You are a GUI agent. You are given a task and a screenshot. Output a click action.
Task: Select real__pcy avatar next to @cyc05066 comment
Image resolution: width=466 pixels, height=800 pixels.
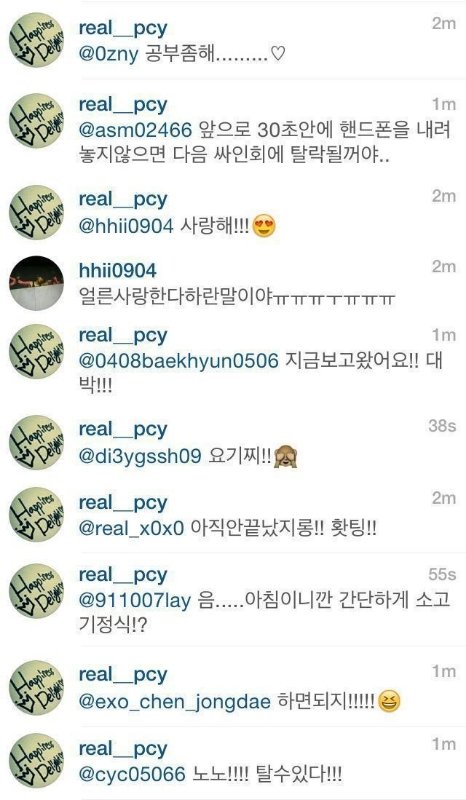click(x=36, y=760)
